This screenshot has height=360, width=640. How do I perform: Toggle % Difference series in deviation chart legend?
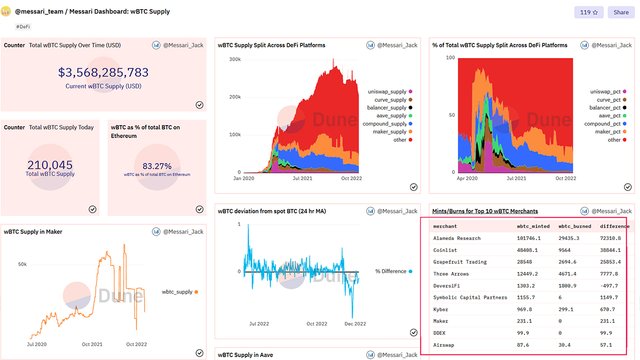tap(393, 271)
